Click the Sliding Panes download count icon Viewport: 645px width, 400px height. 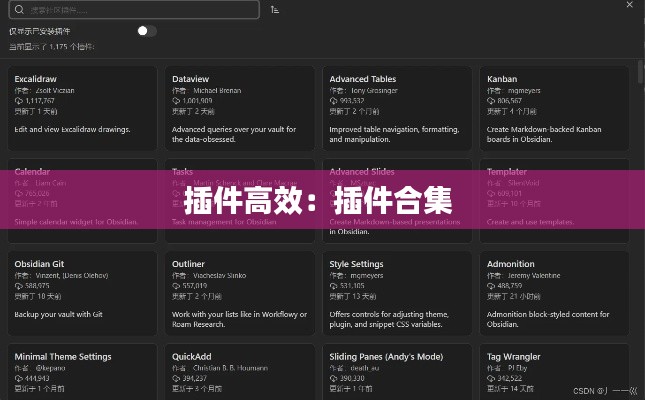pyautogui.click(x=333, y=378)
